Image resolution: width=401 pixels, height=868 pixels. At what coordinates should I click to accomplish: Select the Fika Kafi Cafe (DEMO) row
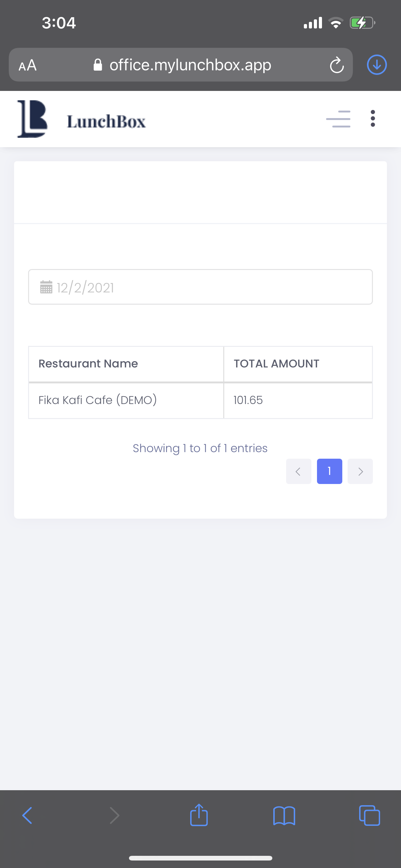click(98, 400)
